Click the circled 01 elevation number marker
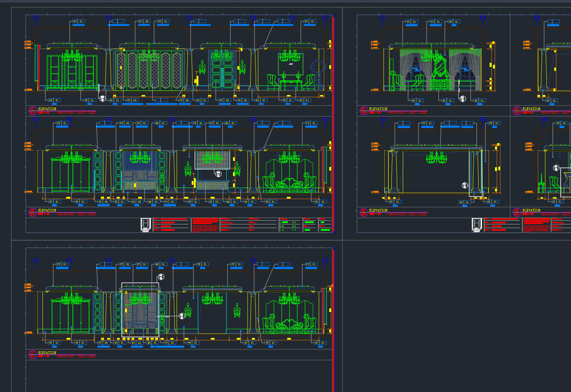This screenshot has width=571, height=392. pyautogui.click(x=33, y=111)
